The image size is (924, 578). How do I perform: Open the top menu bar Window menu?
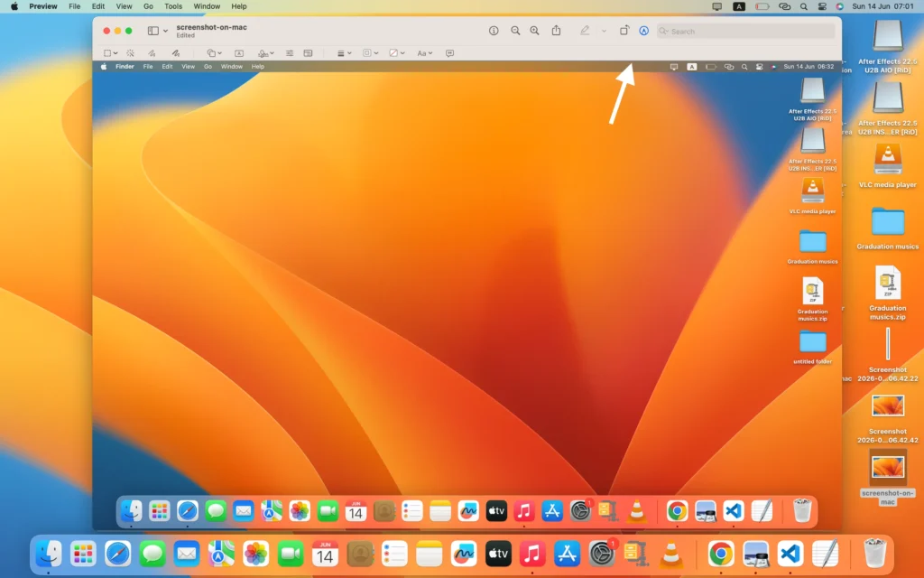[x=207, y=6]
